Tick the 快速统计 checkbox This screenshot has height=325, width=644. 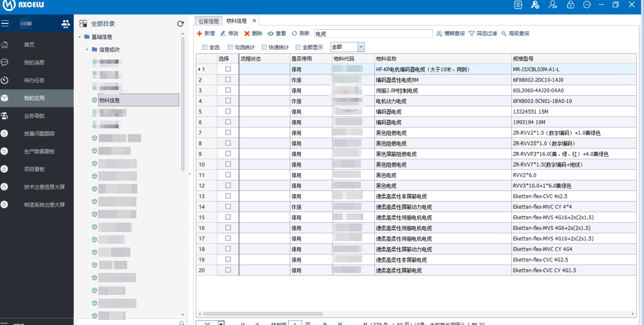pyautogui.click(x=264, y=47)
